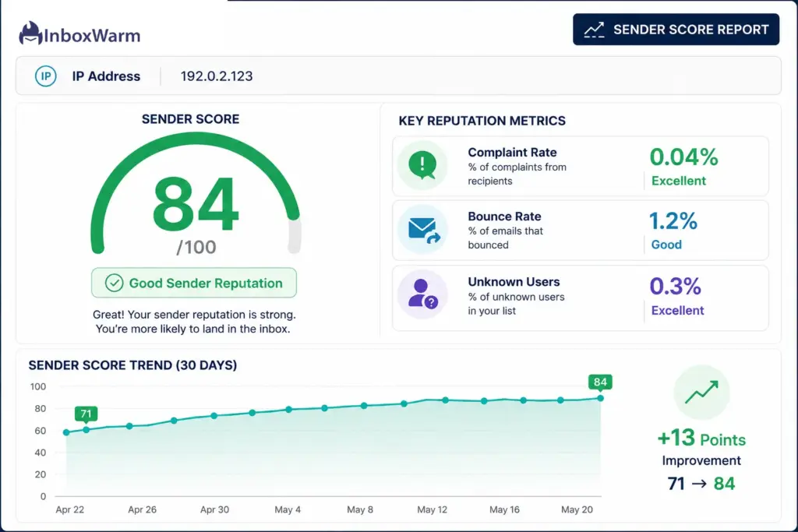
Task: Click the final data point under the 84 label
Action: (x=601, y=398)
